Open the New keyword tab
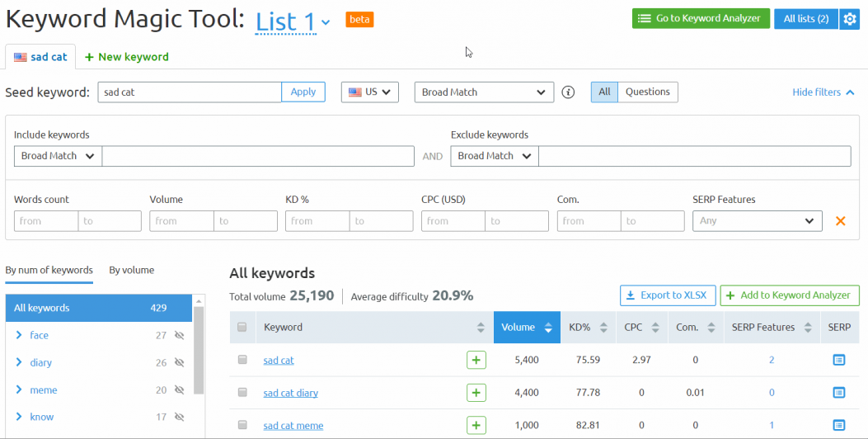Viewport: 868px width, 439px height. [127, 57]
